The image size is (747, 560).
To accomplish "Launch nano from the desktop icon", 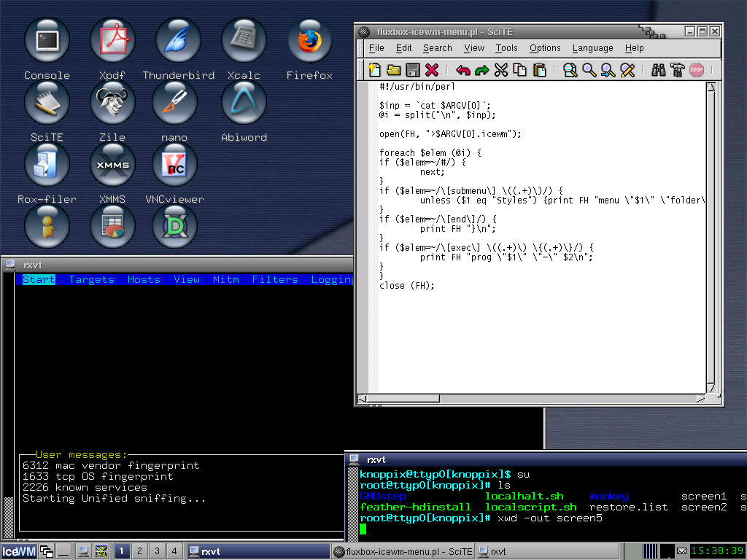I will (174, 102).
